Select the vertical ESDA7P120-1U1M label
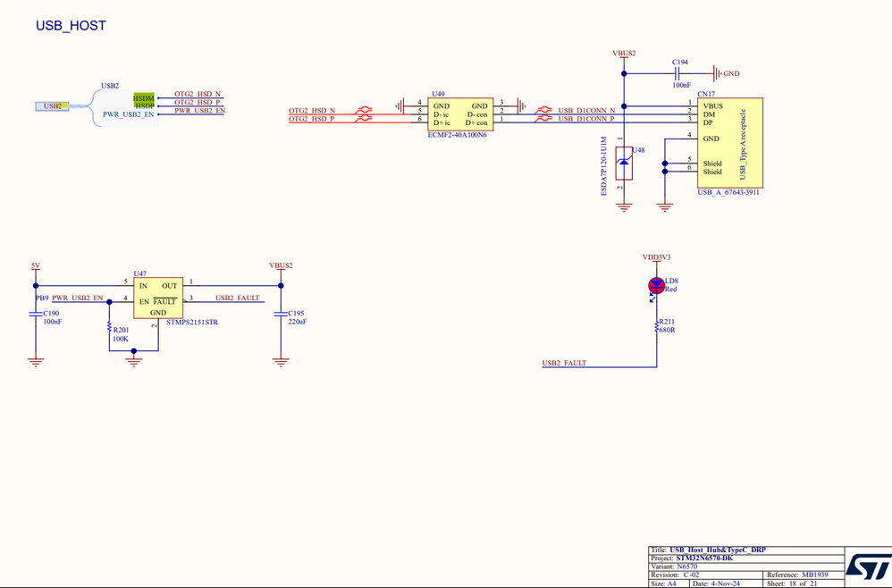The height and width of the screenshot is (588, 892). 604,166
